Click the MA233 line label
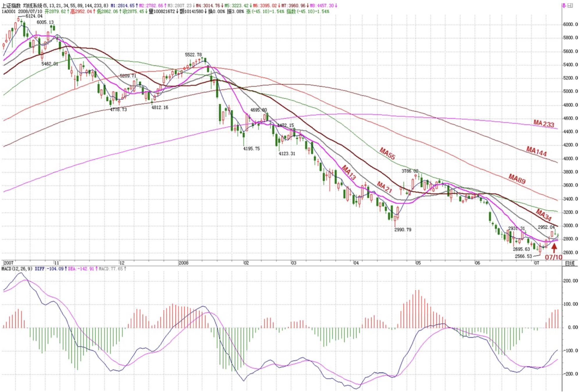Image resolution: width=581 pixels, height=392 pixels. click(x=543, y=124)
